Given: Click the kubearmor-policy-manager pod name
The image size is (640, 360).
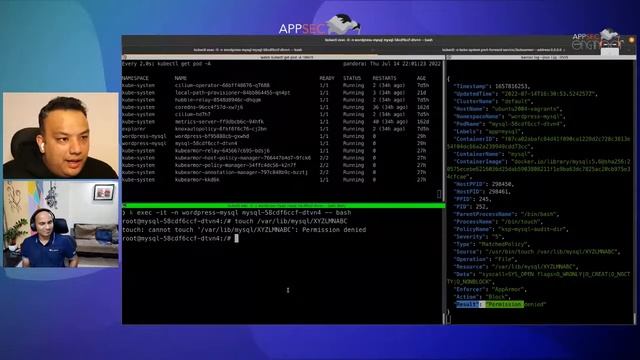Looking at the screenshot, I should click(x=235, y=165).
